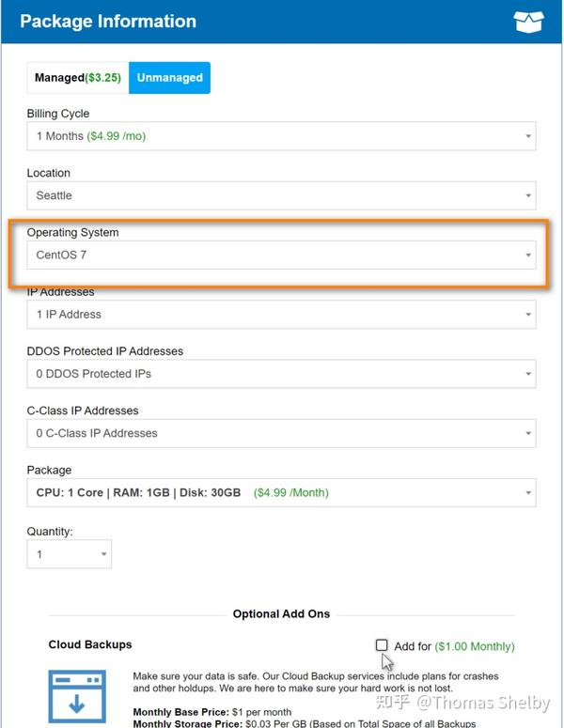The width and height of the screenshot is (564, 728).
Task: Expand the DDOS Protected IP Addresses dropdown
Action: (281, 374)
